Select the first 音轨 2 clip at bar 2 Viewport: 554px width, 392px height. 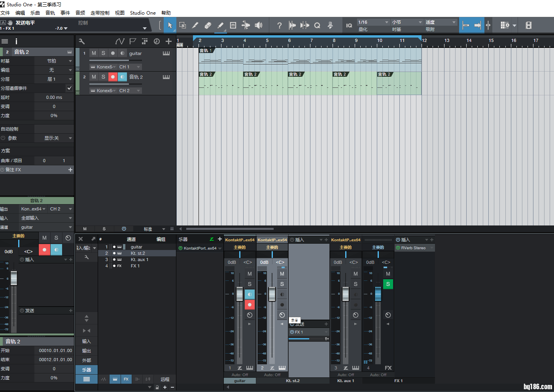pos(221,83)
